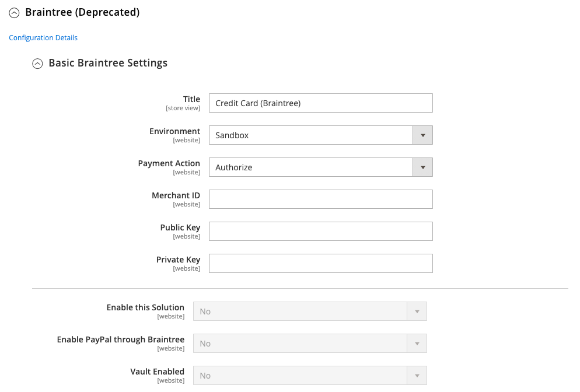Click the Environment dropdown arrow
The height and width of the screenshot is (392, 580).
coord(423,135)
